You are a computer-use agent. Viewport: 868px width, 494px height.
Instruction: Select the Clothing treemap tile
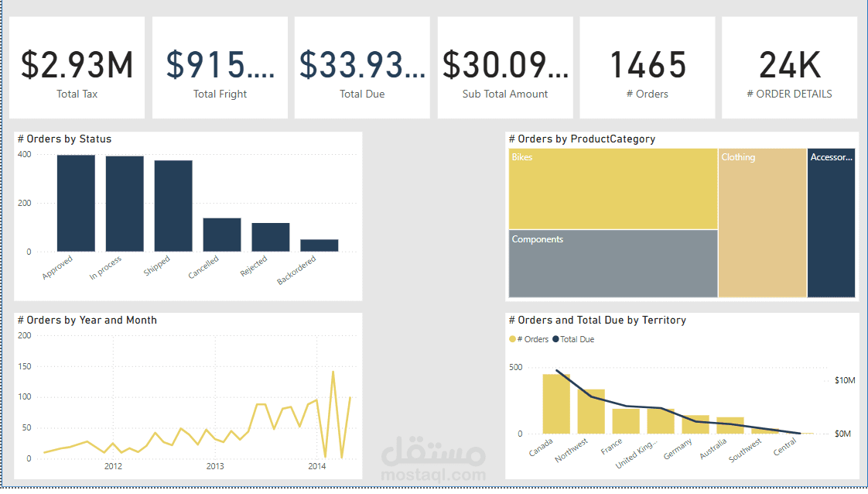click(762, 223)
